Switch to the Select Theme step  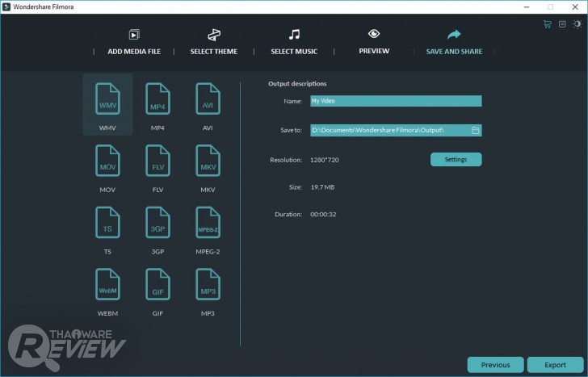[x=214, y=42]
